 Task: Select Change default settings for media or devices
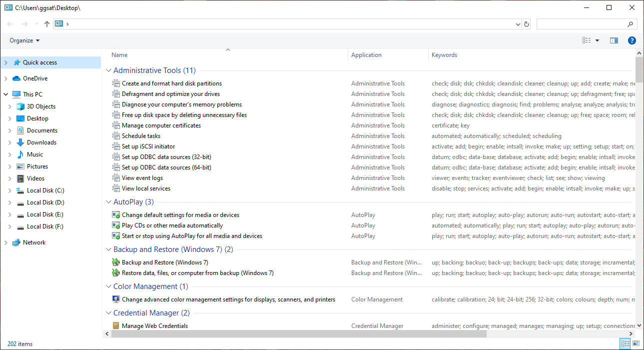click(x=180, y=215)
